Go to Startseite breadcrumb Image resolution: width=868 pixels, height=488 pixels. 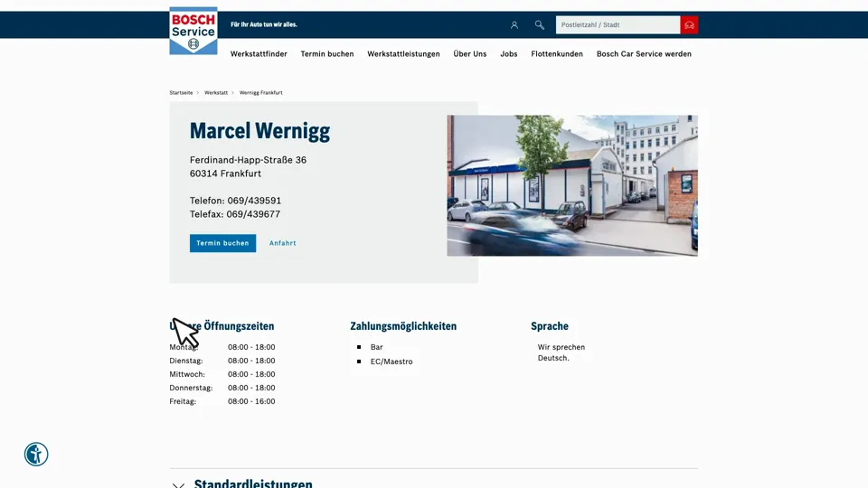click(x=181, y=93)
